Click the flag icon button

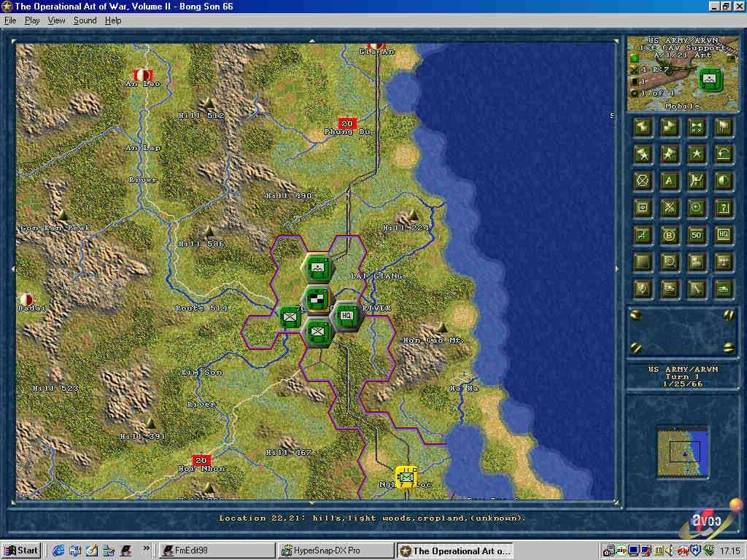click(x=724, y=127)
